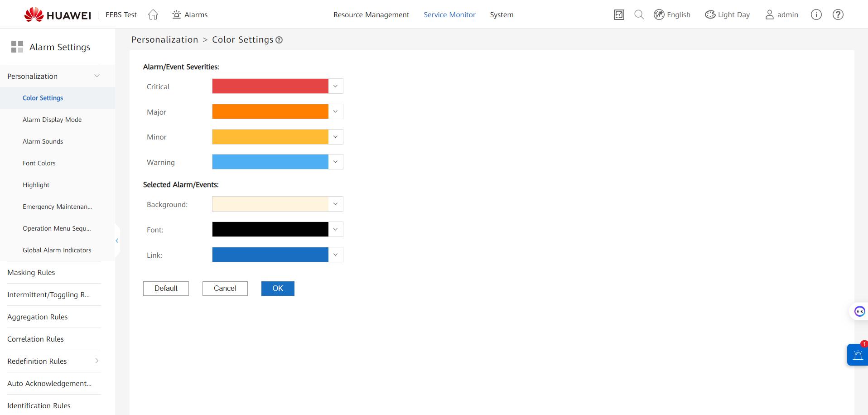Switch language via English selector

(x=672, y=15)
